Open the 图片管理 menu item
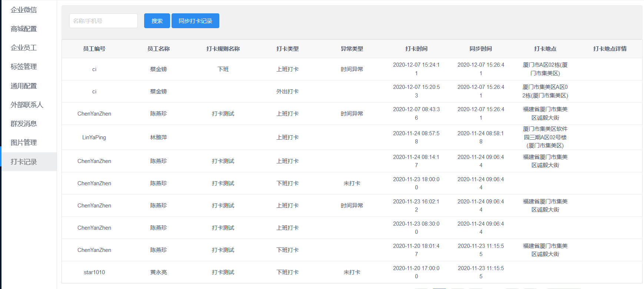 click(24, 143)
